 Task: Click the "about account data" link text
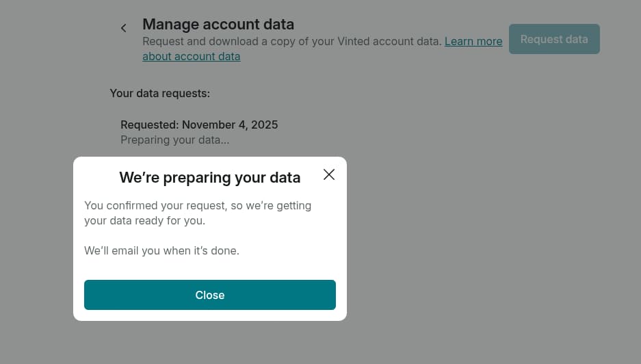point(191,56)
